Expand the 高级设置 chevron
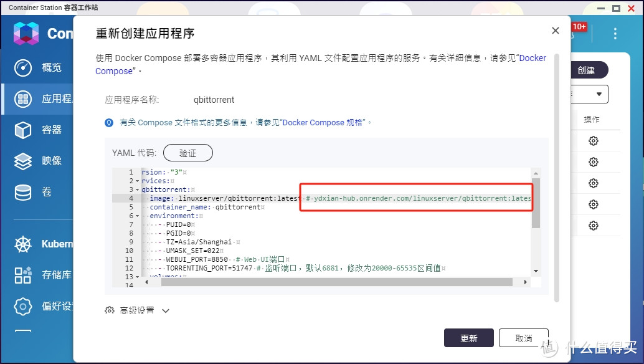The width and height of the screenshot is (644, 364). (x=166, y=310)
